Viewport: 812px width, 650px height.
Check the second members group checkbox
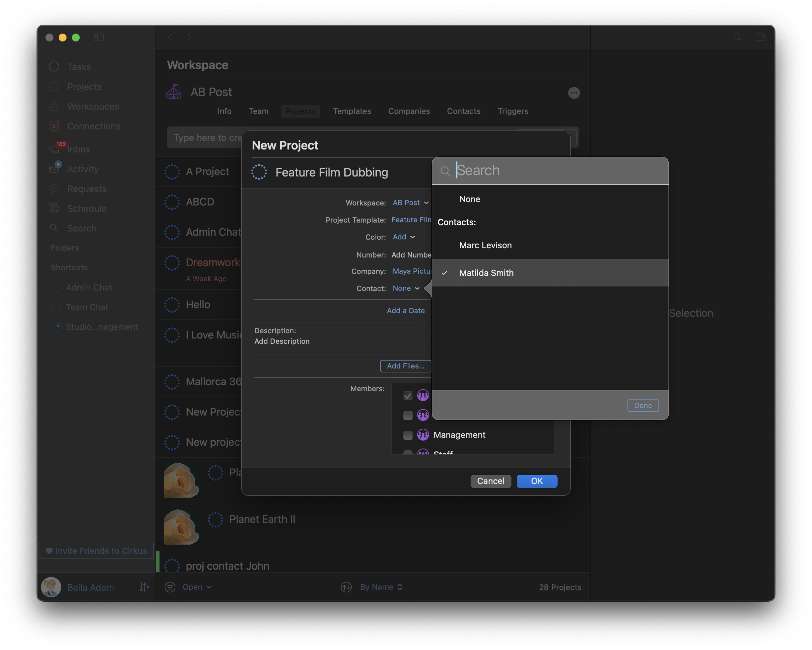pyautogui.click(x=408, y=415)
